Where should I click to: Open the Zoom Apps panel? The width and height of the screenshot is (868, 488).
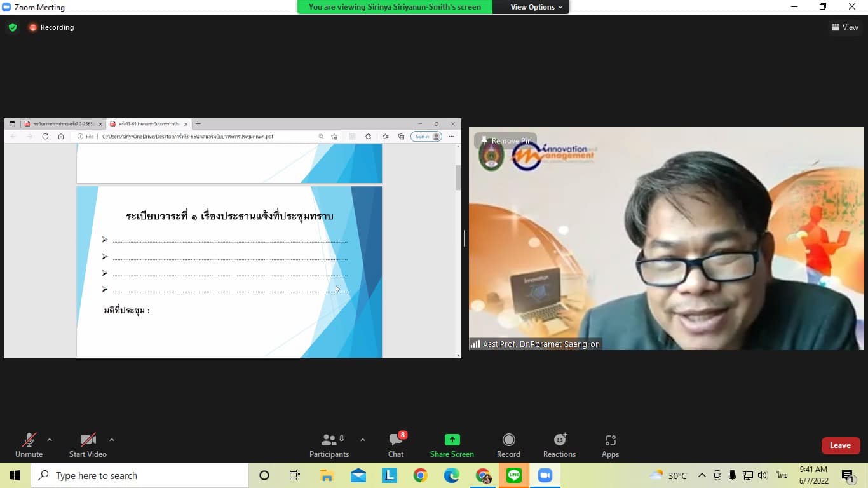610,445
